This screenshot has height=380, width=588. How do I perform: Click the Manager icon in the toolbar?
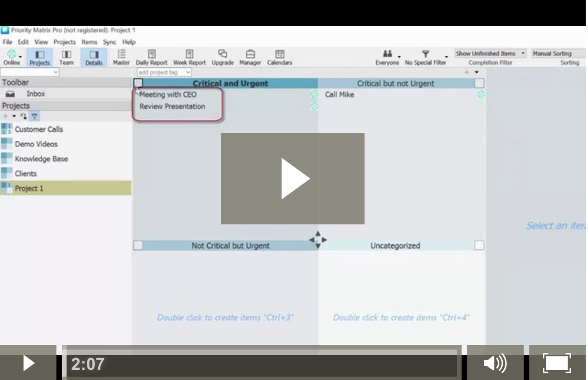250,56
